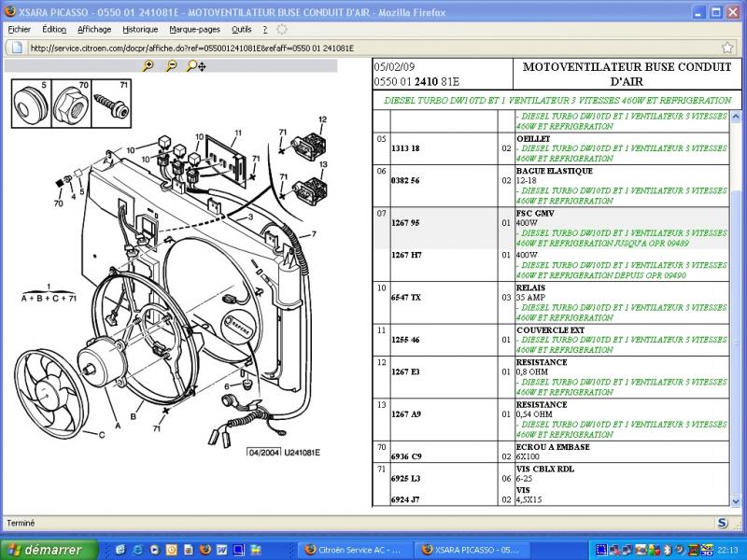Click the RELAIS 35 AMP description
Screen dimensions: 747x560
(530, 292)
